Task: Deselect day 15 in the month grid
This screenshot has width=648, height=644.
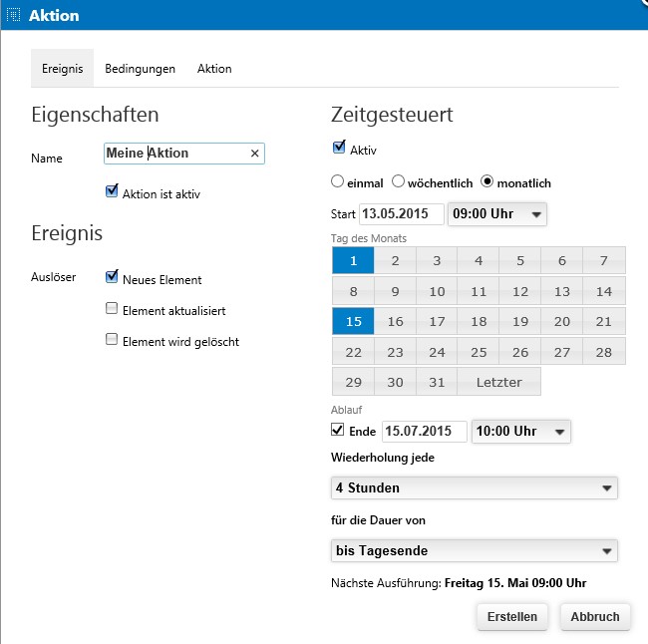Action: point(353,321)
